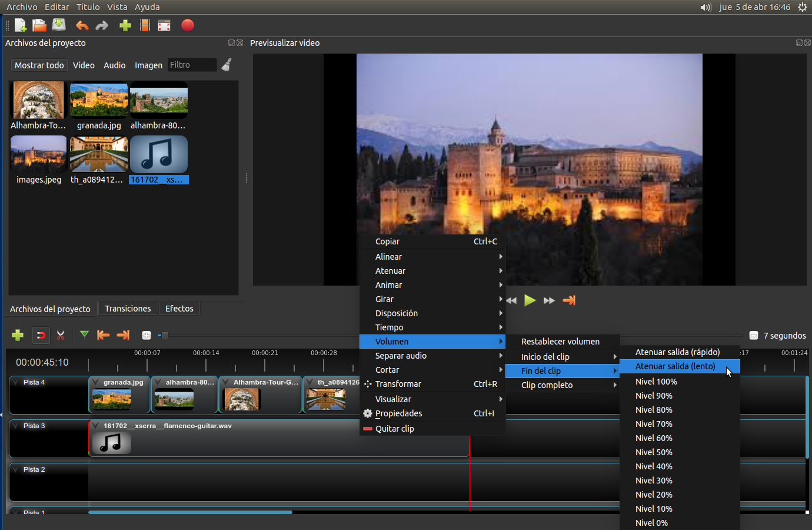Open the Clip completo submenu
Viewport: 812px width, 530px height.
click(563, 385)
